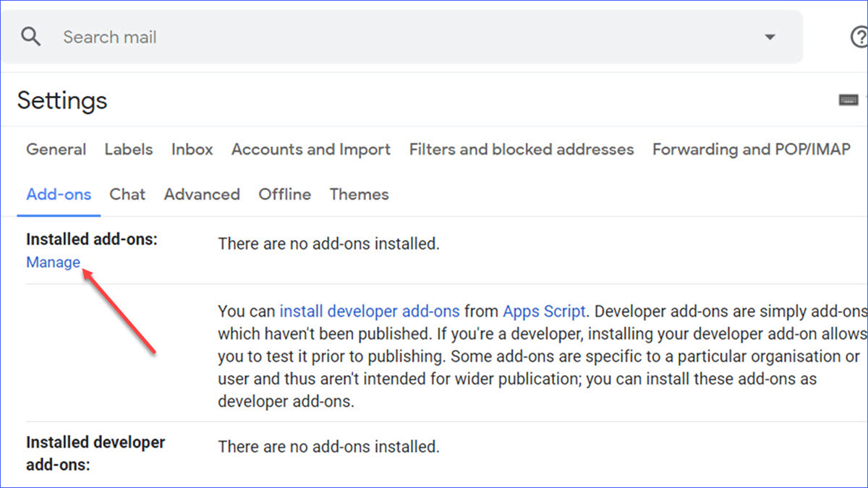Select the Add-ons tab
This screenshot has height=488, width=868.
59,194
